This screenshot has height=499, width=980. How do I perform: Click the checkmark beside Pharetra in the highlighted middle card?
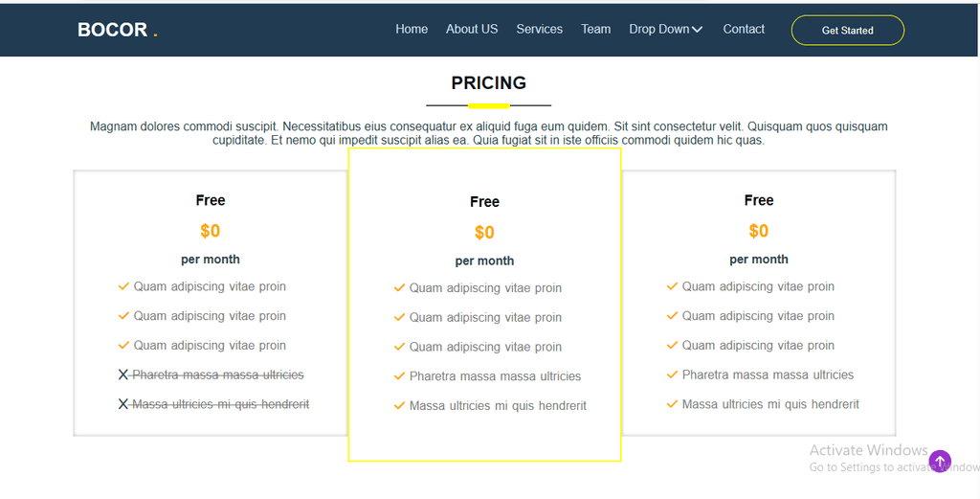pyautogui.click(x=399, y=375)
